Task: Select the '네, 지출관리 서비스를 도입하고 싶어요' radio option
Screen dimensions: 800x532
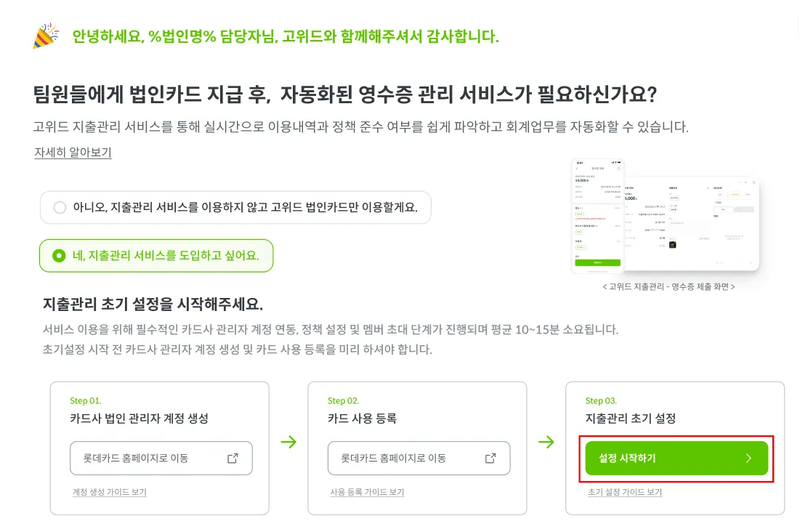Action: (60, 256)
